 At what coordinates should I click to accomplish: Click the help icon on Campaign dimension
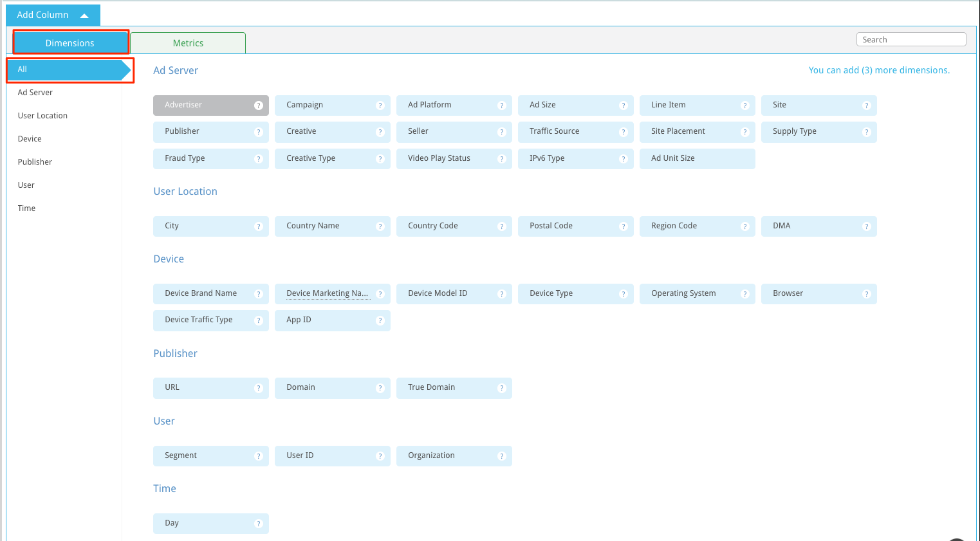pyautogui.click(x=380, y=105)
